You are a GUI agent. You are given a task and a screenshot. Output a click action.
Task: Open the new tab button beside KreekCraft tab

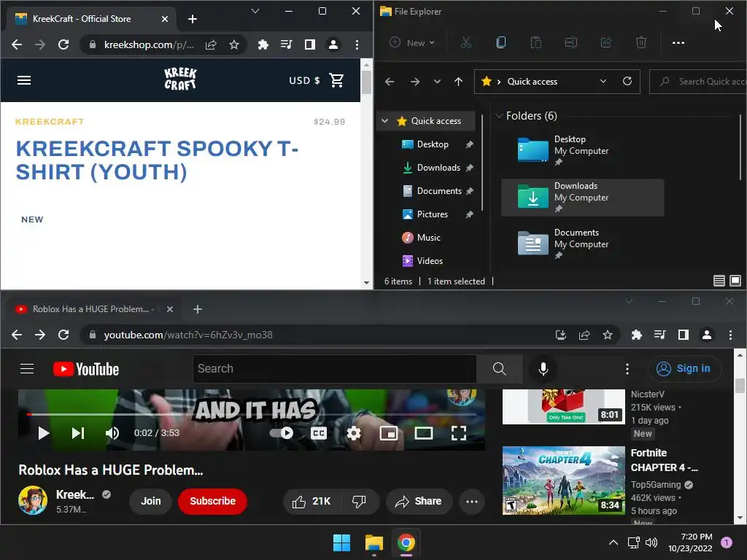tap(193, 19)
